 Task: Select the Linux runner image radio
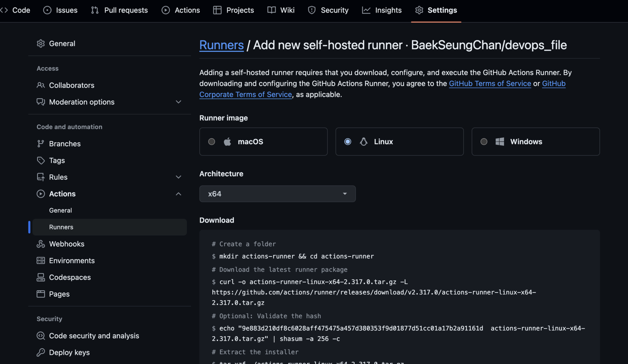(348, 141)
